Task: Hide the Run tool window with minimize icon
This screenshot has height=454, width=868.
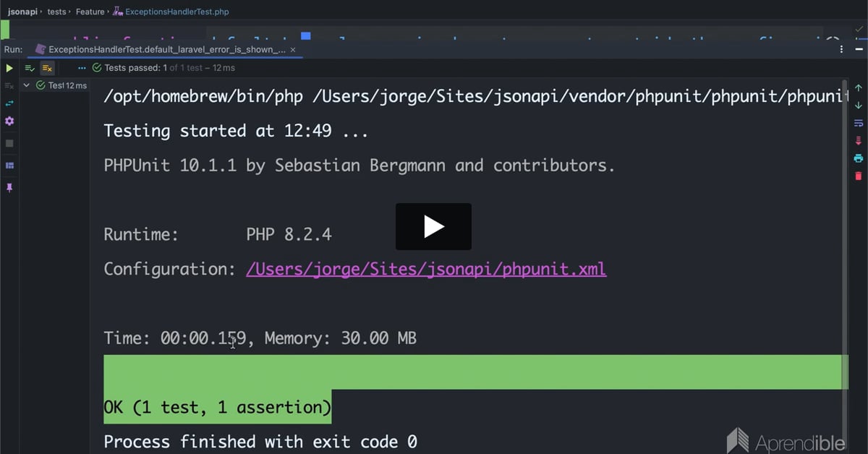Action: click(858, 50)
